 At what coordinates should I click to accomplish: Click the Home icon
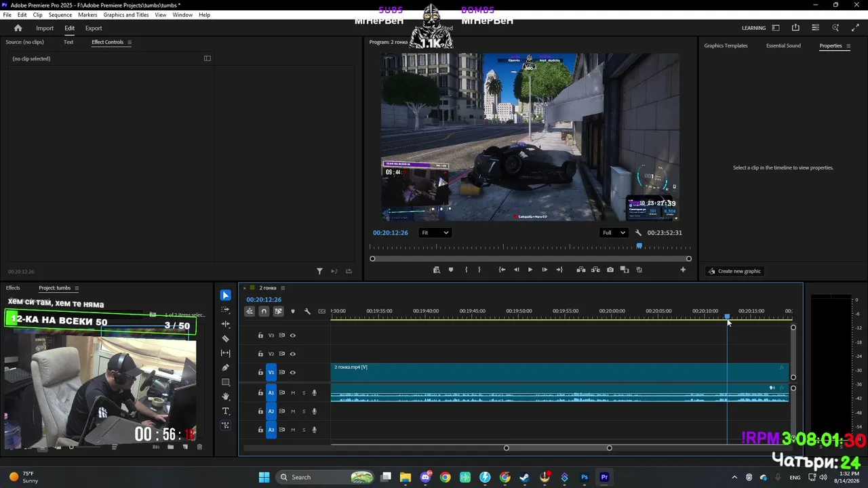[x=18, y=28]
